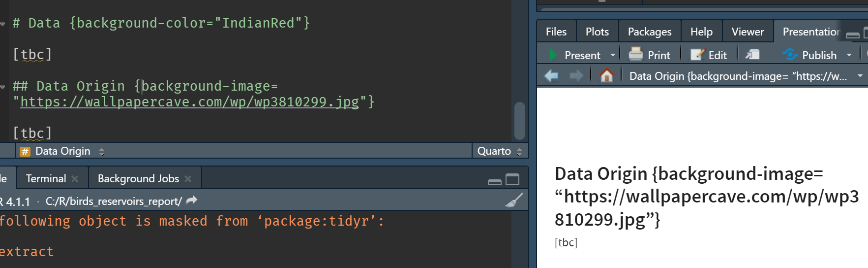The height and width of the screenshot is (268, 868).
Task: Click the Present label in toolbar
Action: point(582,55)
